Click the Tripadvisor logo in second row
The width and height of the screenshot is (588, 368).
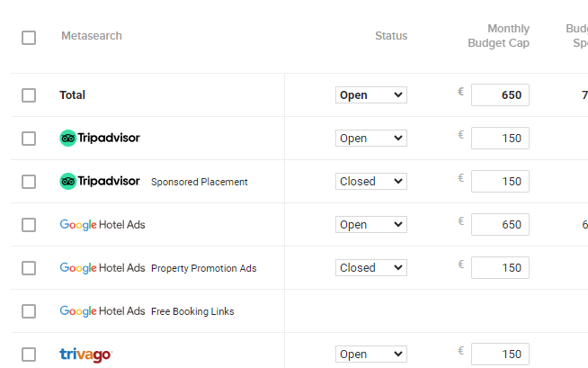[100, 139]
